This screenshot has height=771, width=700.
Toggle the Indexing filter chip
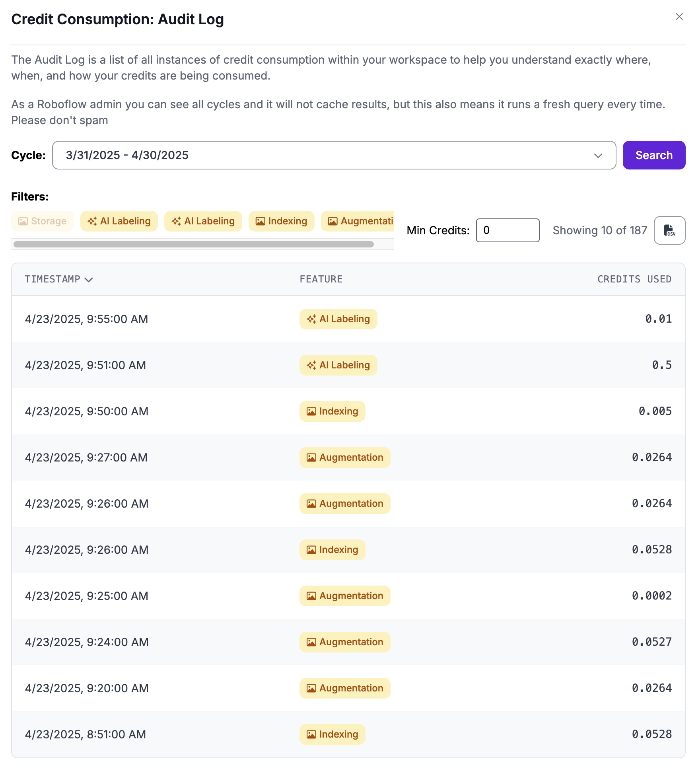tap(281, 221)
